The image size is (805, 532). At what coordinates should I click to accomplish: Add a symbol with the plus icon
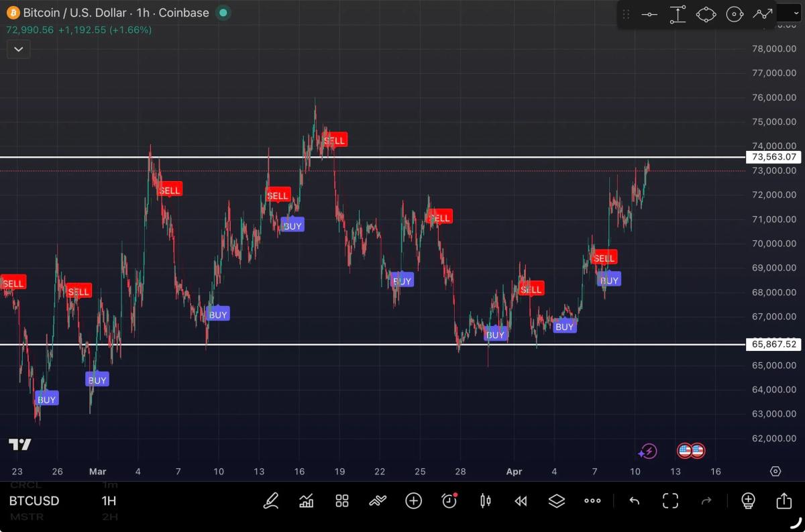(413, 500)
